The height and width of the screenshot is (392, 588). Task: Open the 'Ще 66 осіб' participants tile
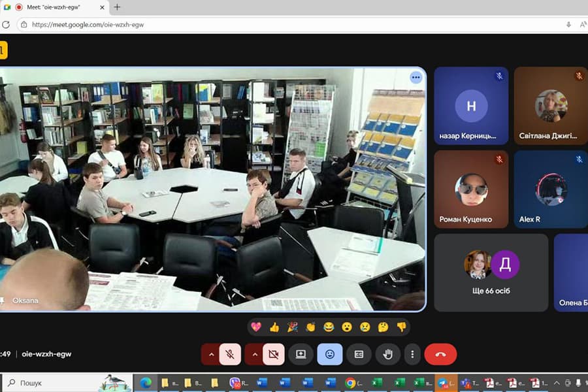(x=491, y=272)
